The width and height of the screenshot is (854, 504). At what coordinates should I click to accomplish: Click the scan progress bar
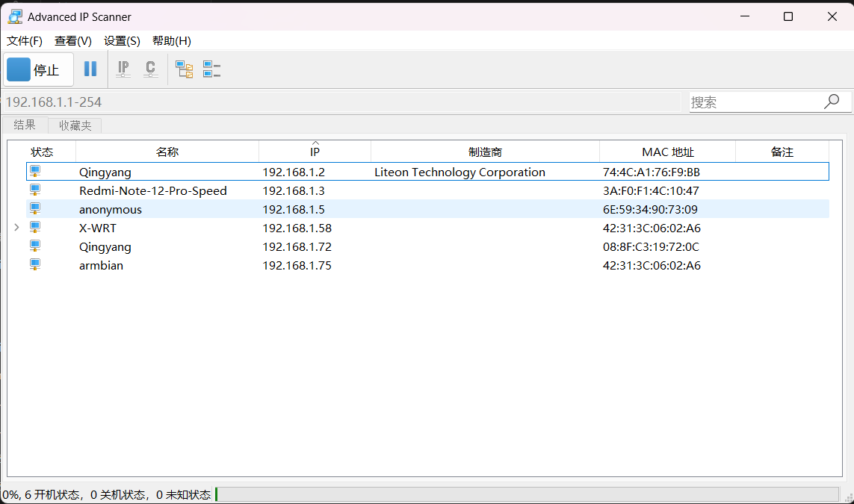pos(527,494)
